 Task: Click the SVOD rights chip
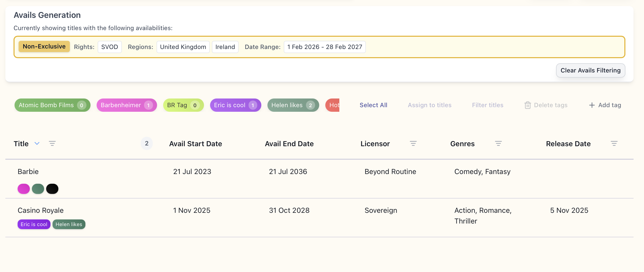[x=110, y=47]
